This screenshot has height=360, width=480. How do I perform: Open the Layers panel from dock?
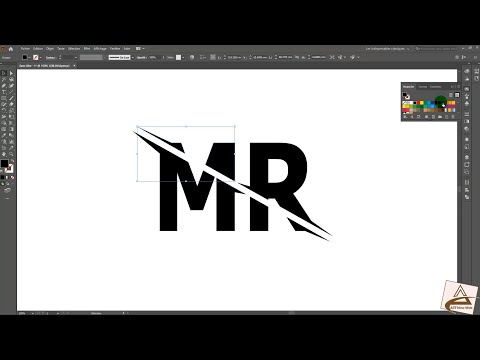pyautogui.click(x=467, y=157)
